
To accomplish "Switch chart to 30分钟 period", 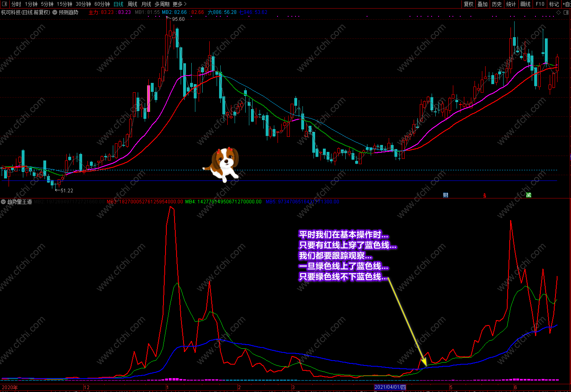I will (x=83, y=4).
